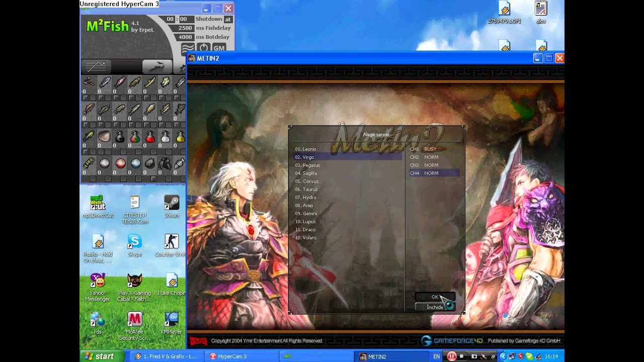Tick the checkbox under the black potion
Viewport: 644px width, 362px height.
pyautogui.click(x=123, y=152)
